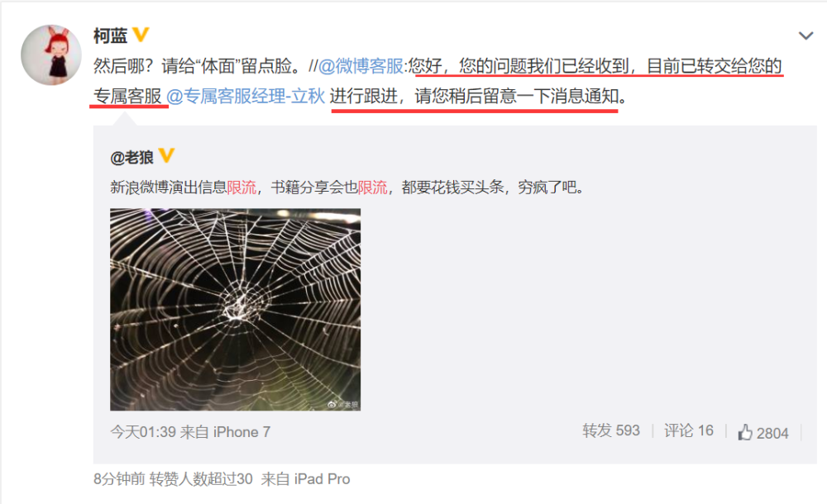Open the 今天01:39 timestamp link
Viewport: 827px width, 504px height.
click(x=143, y=432)
